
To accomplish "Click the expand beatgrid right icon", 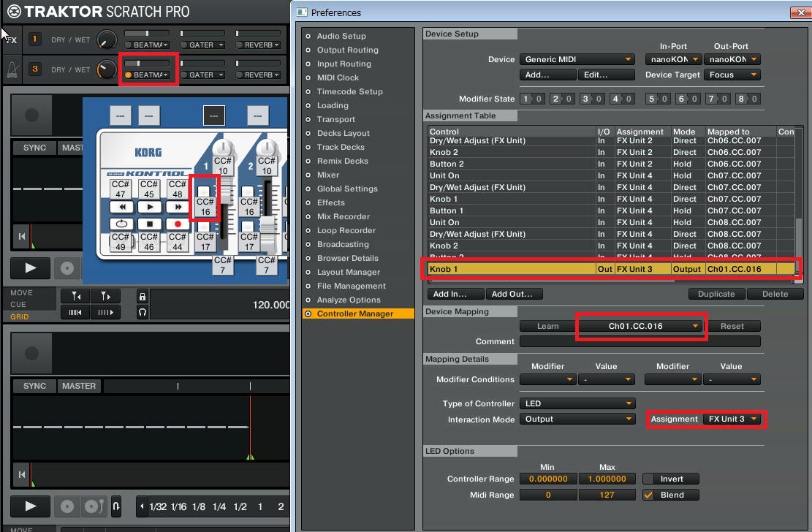I will [x=106, y=312].
